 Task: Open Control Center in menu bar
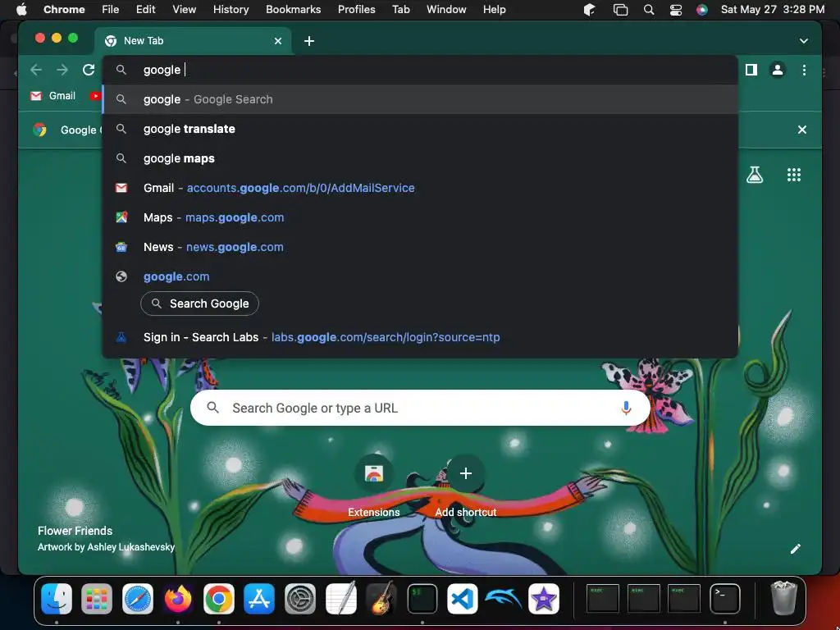pyautogui.click(x=676, y=10)
